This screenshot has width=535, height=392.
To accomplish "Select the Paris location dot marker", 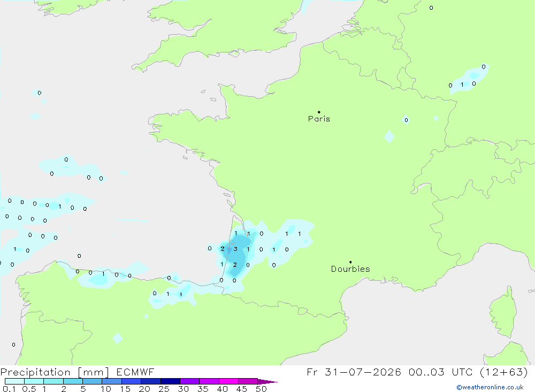I will pyautogui.click(x=319, y=112).
